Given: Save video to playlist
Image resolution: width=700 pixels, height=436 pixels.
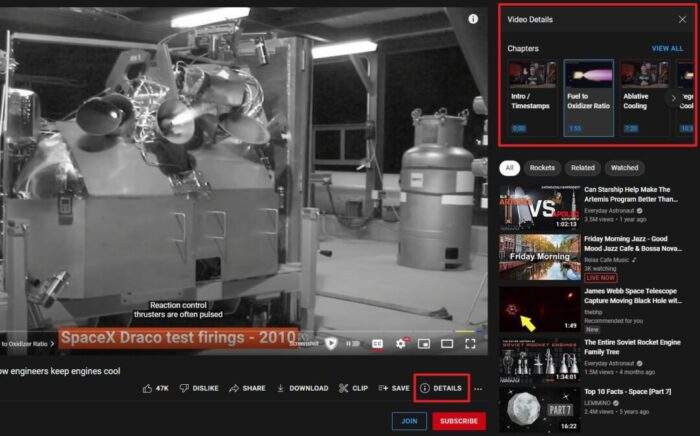Looking at the screenshot, I should tap(394, 388).
